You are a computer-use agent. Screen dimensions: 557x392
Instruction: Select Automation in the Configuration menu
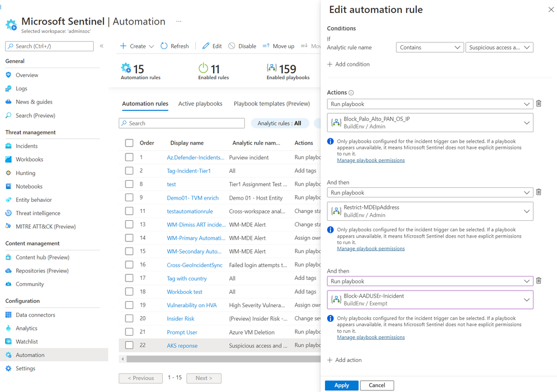[54, 355]
